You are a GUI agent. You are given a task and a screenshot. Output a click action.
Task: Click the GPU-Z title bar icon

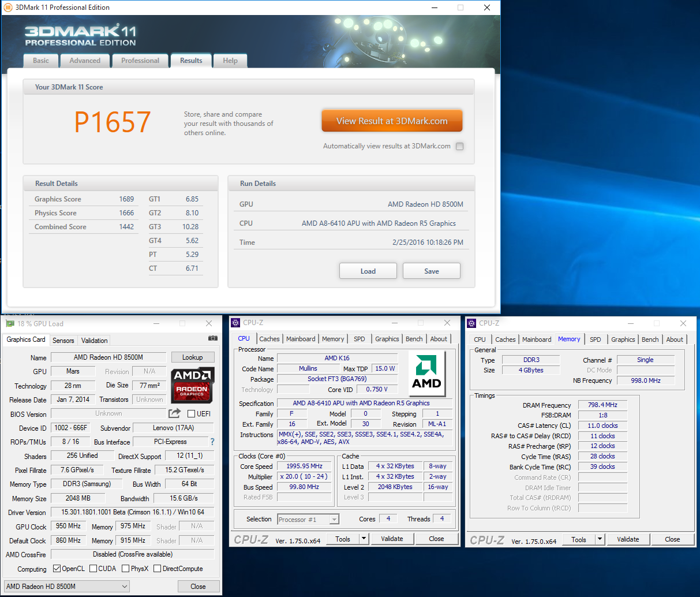point(10,323)
